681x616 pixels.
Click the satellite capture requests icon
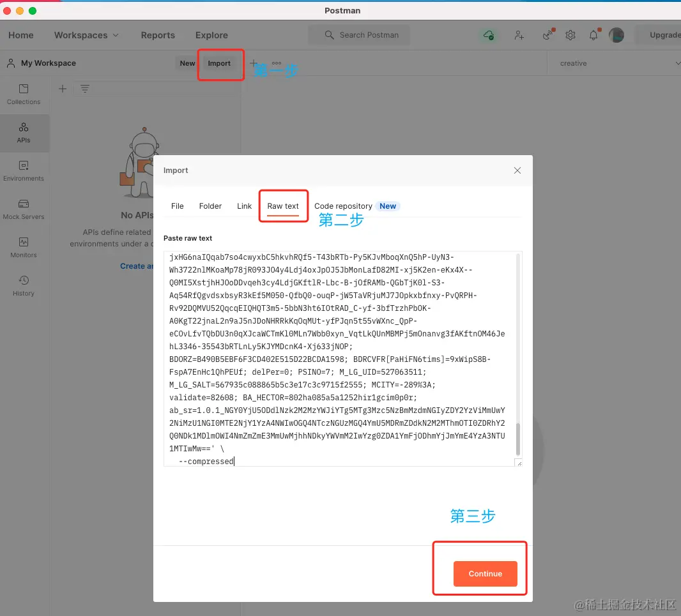[x=548, y=34]
